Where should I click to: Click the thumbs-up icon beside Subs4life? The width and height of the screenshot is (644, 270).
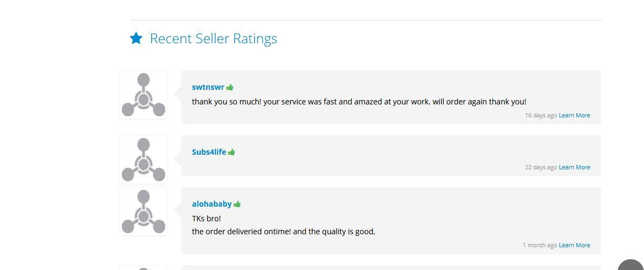[232, 152]
